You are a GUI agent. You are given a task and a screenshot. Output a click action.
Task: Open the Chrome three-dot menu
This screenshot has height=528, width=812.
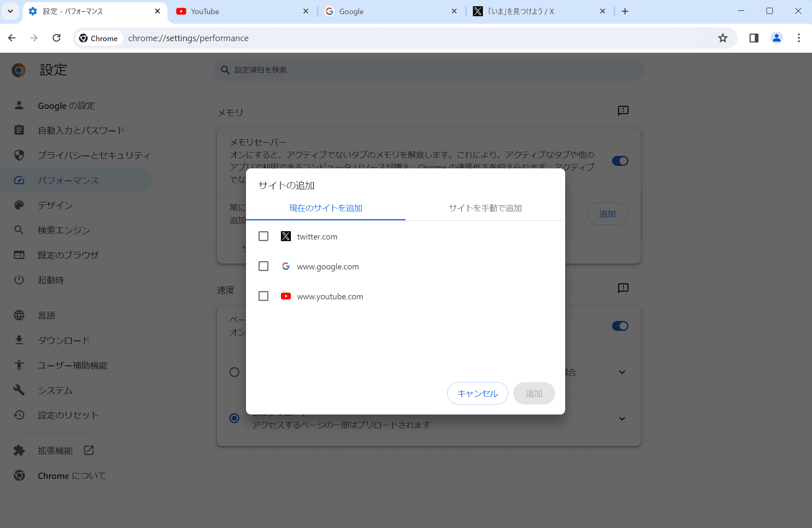pyautogui.click(x=799, y=38)
